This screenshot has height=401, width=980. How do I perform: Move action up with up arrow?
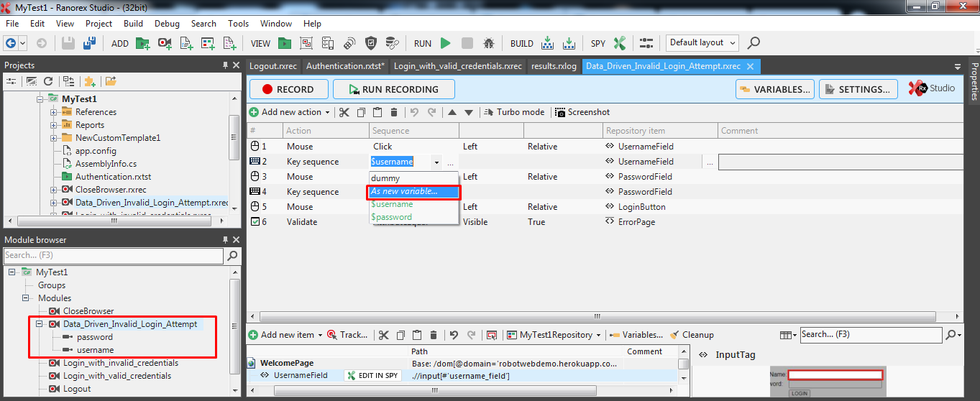[x=452, y=112]
